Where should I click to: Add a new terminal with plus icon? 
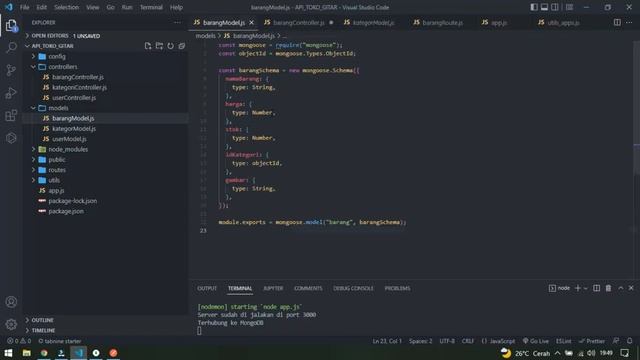(577, 288)
